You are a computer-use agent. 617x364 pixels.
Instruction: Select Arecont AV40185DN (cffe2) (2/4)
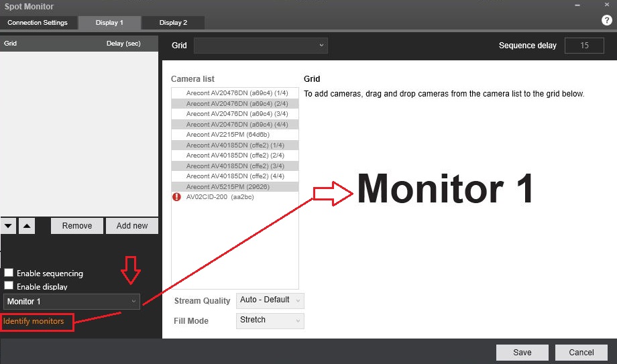click(235, 156)
